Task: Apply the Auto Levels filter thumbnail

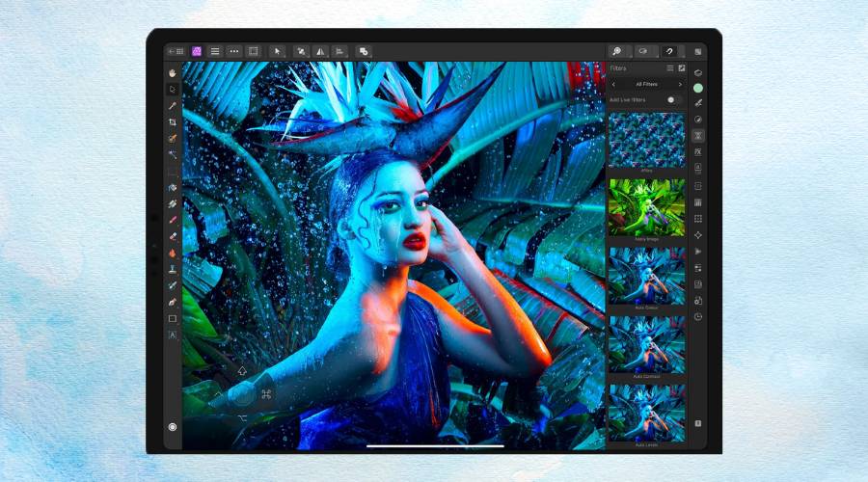Action: coord(646,413)
